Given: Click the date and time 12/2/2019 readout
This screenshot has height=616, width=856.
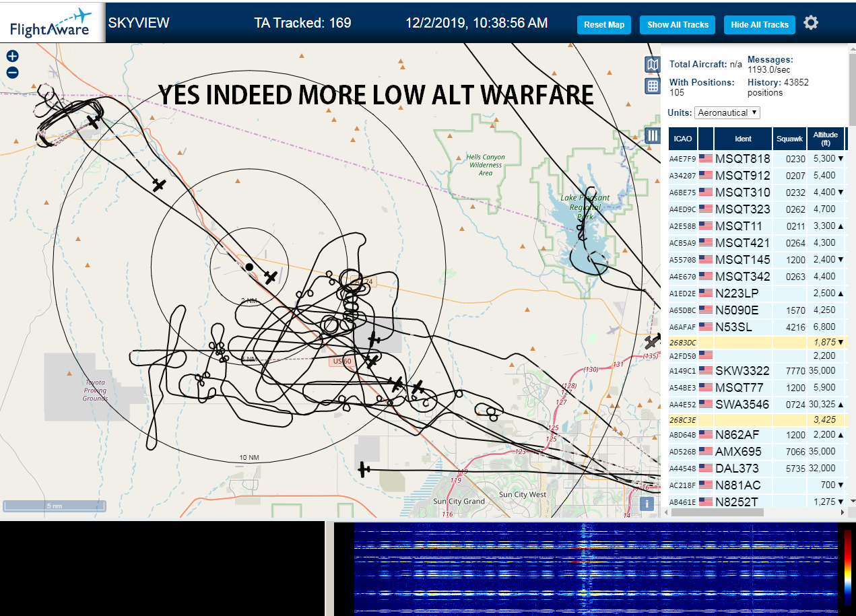Looking at the screenshot, I should coord(476,23).
